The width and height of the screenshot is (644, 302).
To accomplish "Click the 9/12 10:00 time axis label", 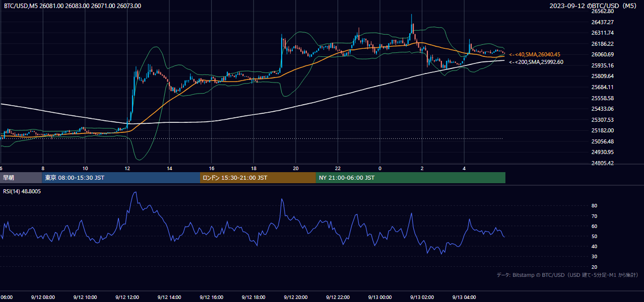I will click(x=85, y=297).
